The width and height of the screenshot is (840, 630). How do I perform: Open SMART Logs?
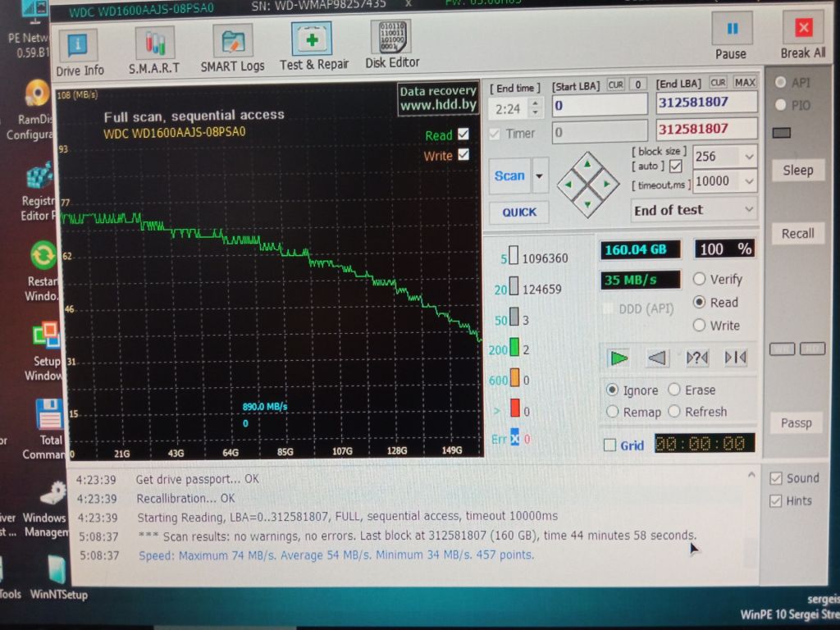click(232, 49)
